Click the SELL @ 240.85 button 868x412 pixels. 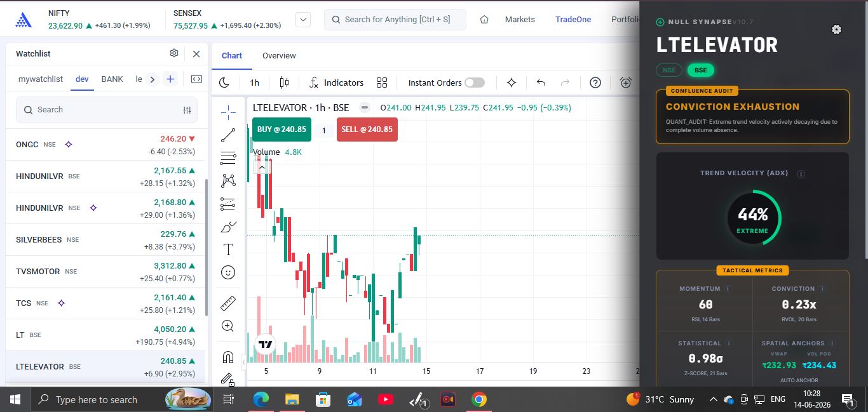(x=367, y=130)
